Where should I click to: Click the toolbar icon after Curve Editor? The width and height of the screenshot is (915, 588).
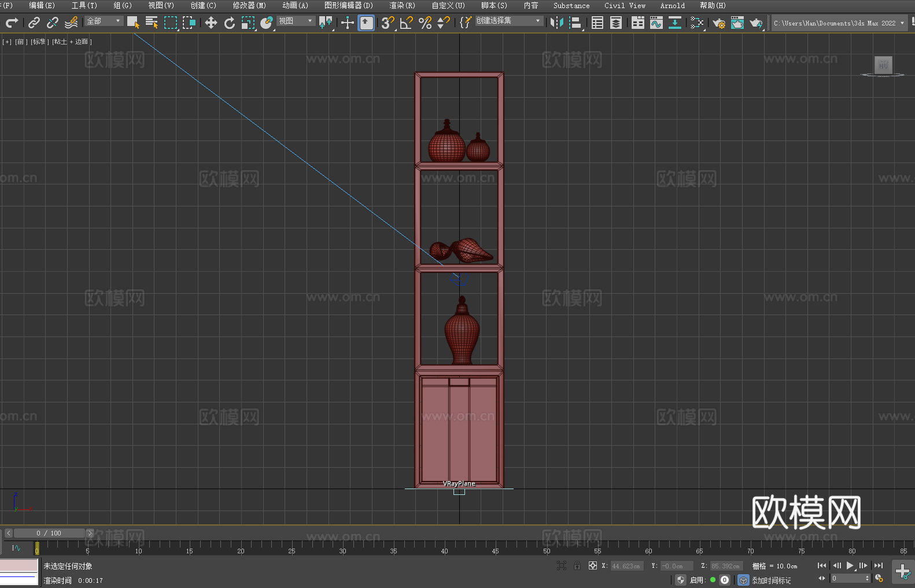click(x=675, y=23)
